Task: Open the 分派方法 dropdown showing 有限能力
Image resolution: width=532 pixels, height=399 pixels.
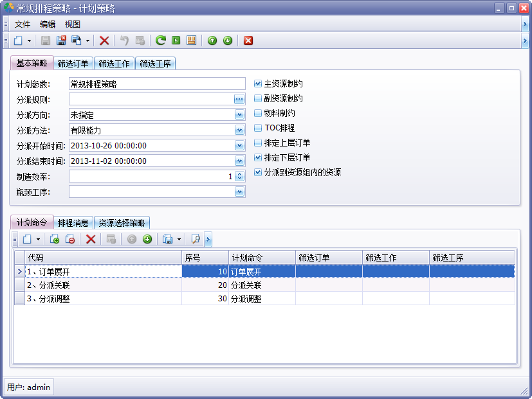Action: pyautogui.click(x=239, y=130)
